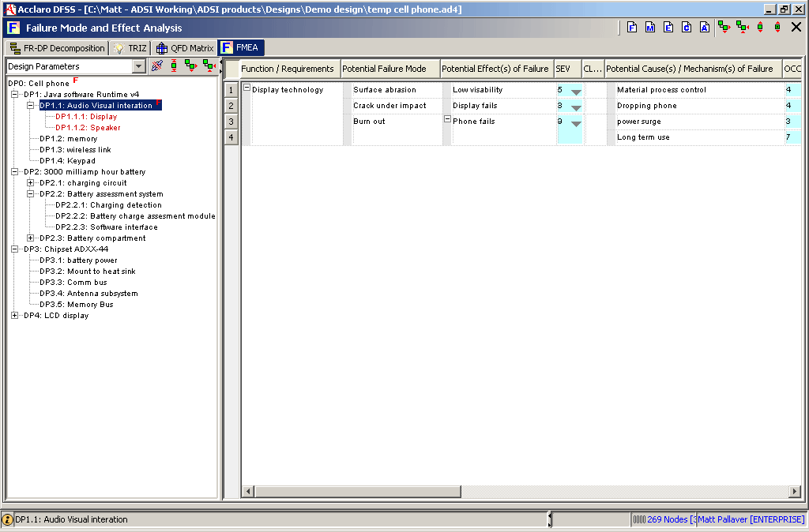Select the crossed-pen filter icon above the tree
Image resolution: width=809 pixels, height=532 pixels.
pyautogui.click(x=156, y=66)
